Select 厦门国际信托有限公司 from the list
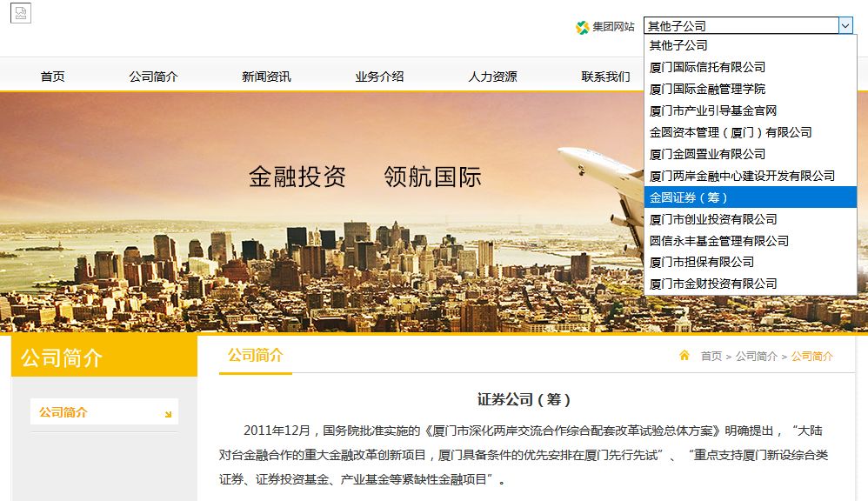 tap(750, 67)
